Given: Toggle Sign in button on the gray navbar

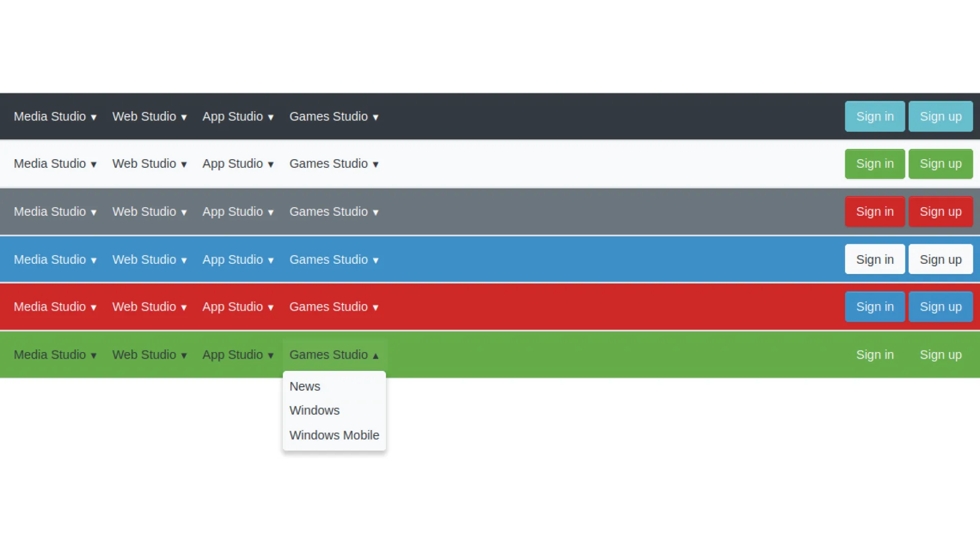Looking at the screenshot, I should click(875, 211).
